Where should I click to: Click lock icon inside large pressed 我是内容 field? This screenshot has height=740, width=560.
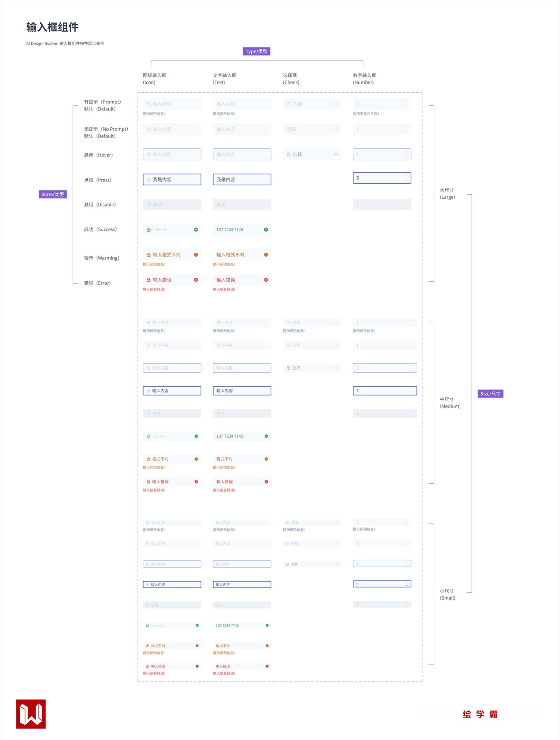(149, 180)
